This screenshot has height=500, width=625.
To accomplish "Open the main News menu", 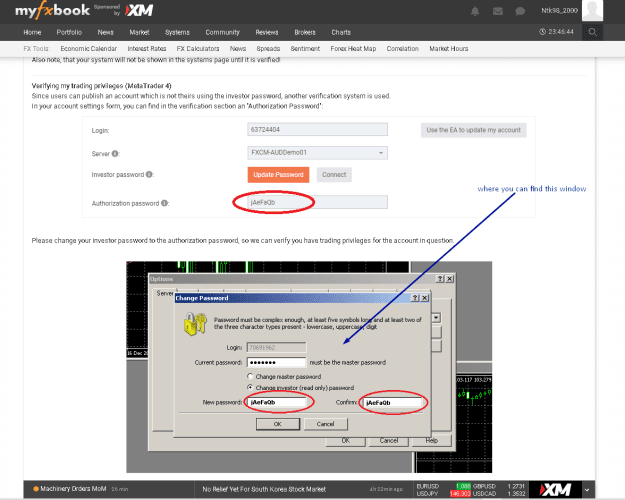I will click(x=106, y=32).
